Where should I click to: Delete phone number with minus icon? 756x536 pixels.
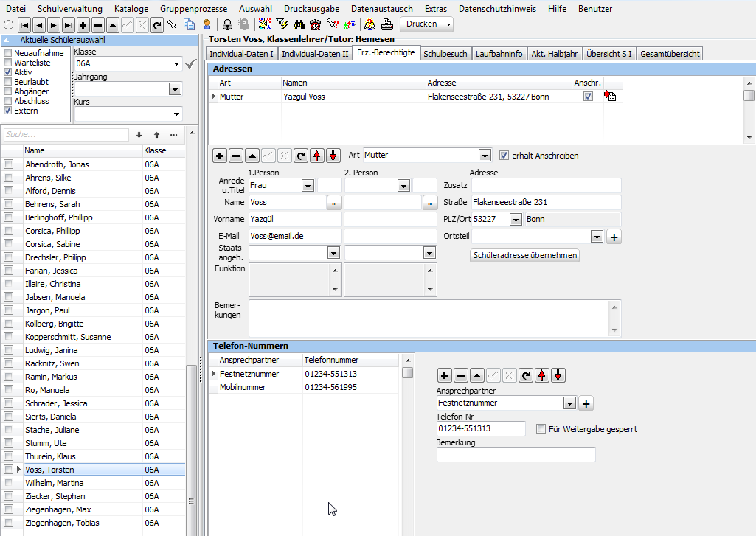tap(461, 375)
